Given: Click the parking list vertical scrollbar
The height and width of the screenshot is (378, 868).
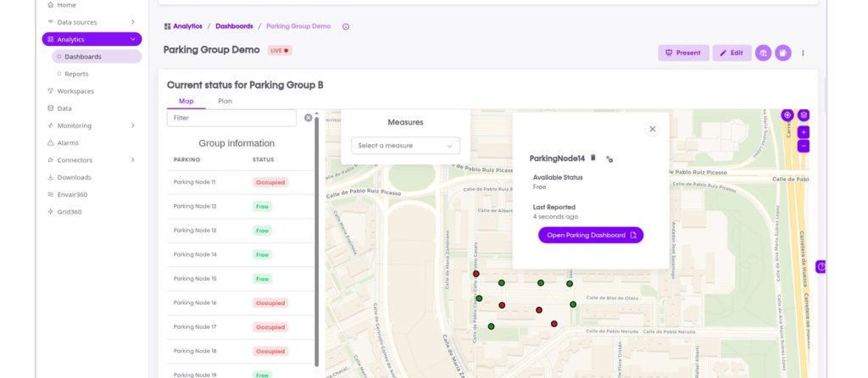Looking at the screenshot, I should pos(317,241).
